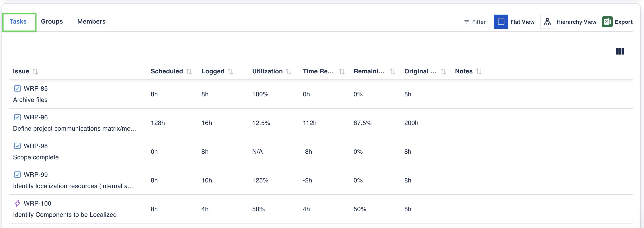Click the Excel Export icon
This screenshot has height=228, width=644.
tap(607, 22)
